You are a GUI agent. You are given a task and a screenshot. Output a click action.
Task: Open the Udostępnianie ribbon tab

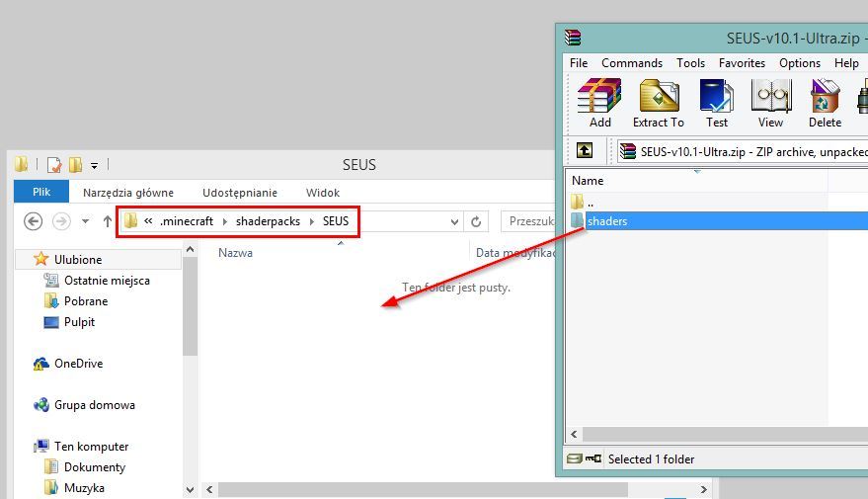pyautogui.click(x=240, y=193)
